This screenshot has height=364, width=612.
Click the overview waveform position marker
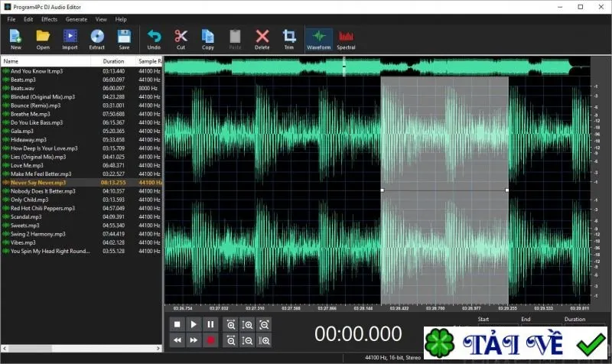click(343, 66)
